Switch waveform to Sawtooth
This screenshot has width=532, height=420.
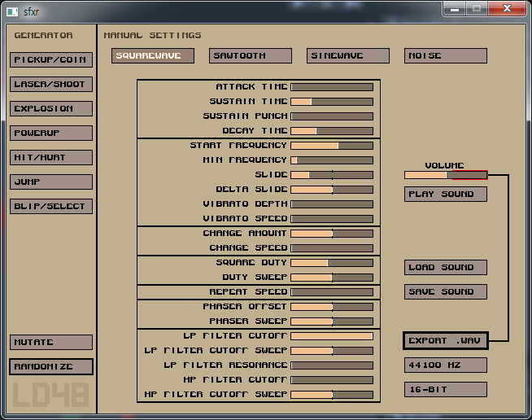point(251,55)
